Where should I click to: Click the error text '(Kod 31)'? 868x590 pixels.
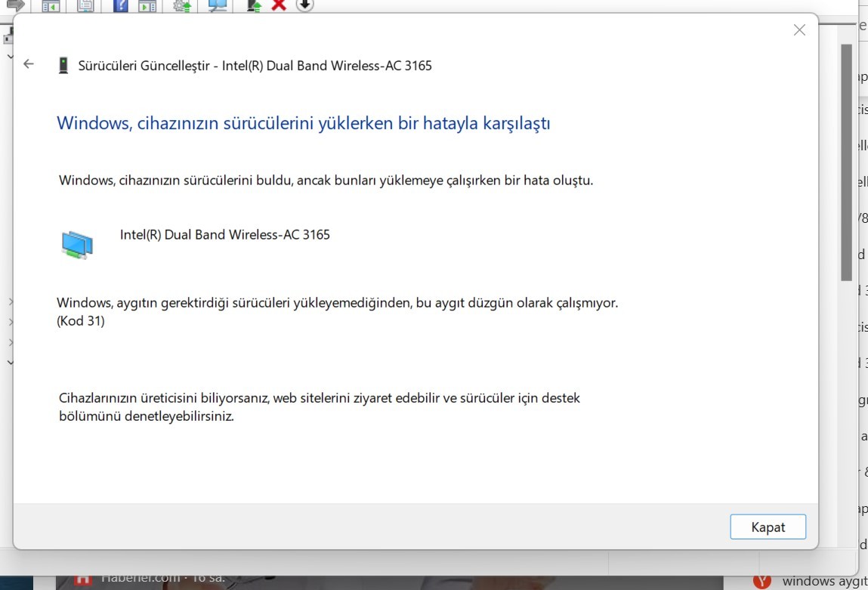[x=81, y=321]
